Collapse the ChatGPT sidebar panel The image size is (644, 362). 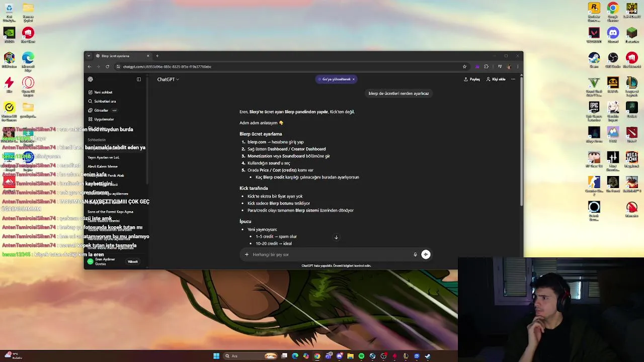(139, 79)
